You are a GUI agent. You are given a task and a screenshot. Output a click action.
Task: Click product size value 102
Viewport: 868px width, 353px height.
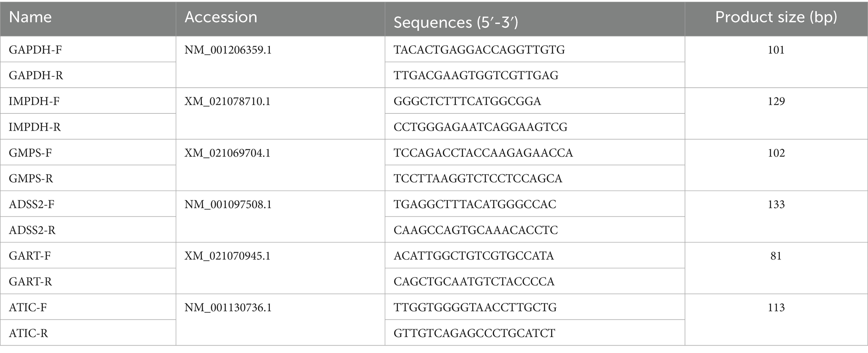pos(776,153)
